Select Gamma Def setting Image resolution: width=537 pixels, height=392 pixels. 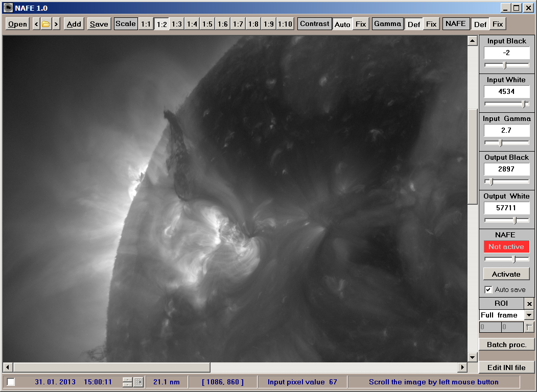tap(413, 24)
